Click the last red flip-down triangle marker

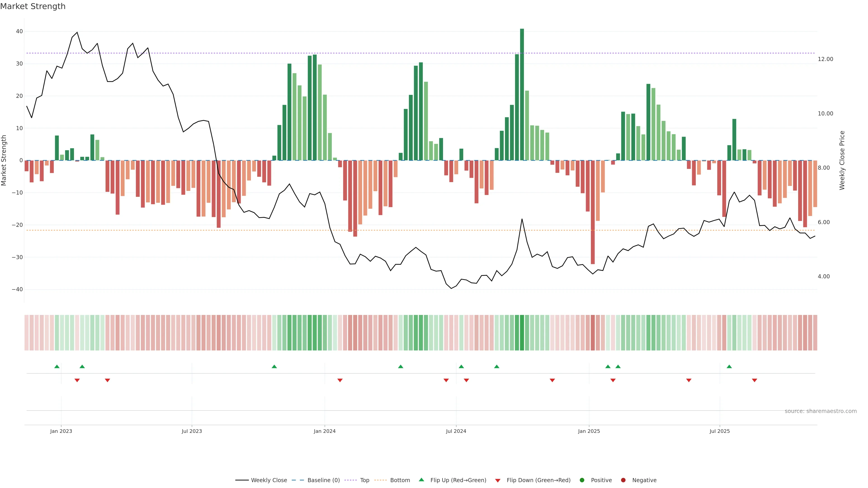[755, 380]
